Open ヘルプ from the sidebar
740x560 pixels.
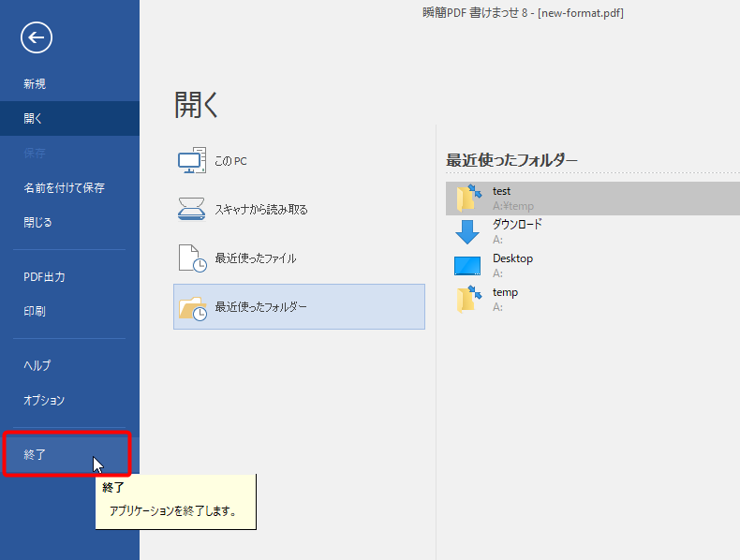click(x=70, y=365)
